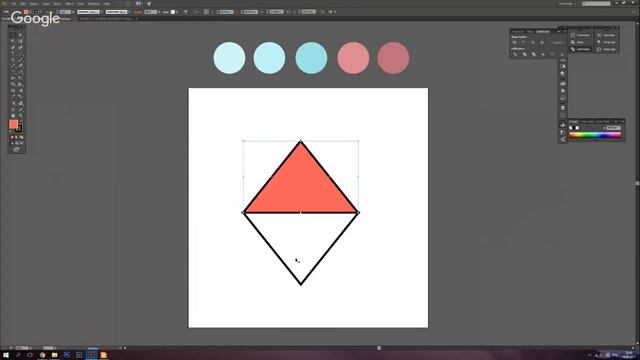The width and height of the screenshot is (640, 360).
Task: Switch to the Pathfinder tab
Action: (543, 31)
